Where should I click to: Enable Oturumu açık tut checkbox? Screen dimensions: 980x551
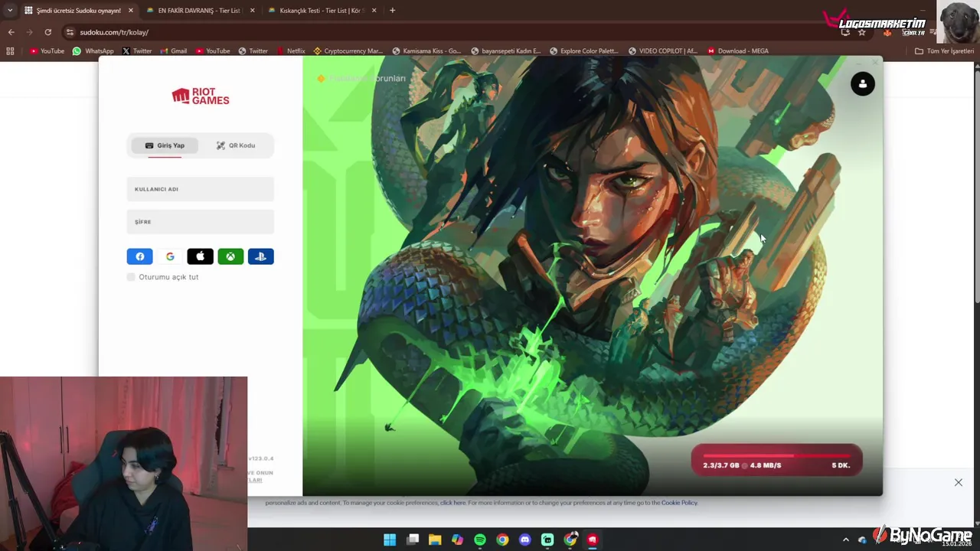131,277
